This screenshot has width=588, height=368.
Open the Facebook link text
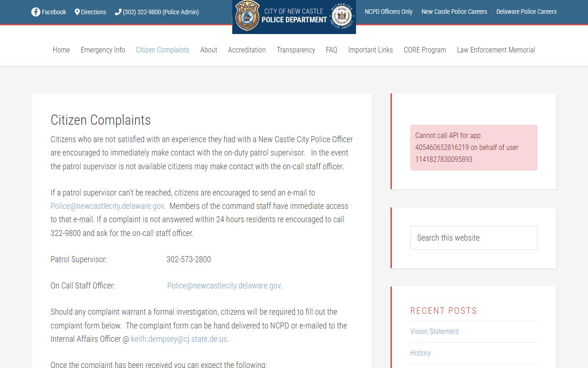coord(54,12)
